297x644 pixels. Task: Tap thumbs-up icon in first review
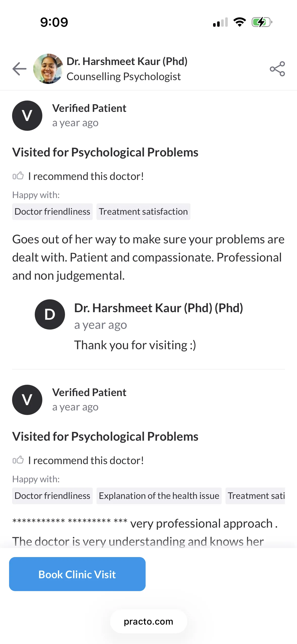[x=18, y=176]
